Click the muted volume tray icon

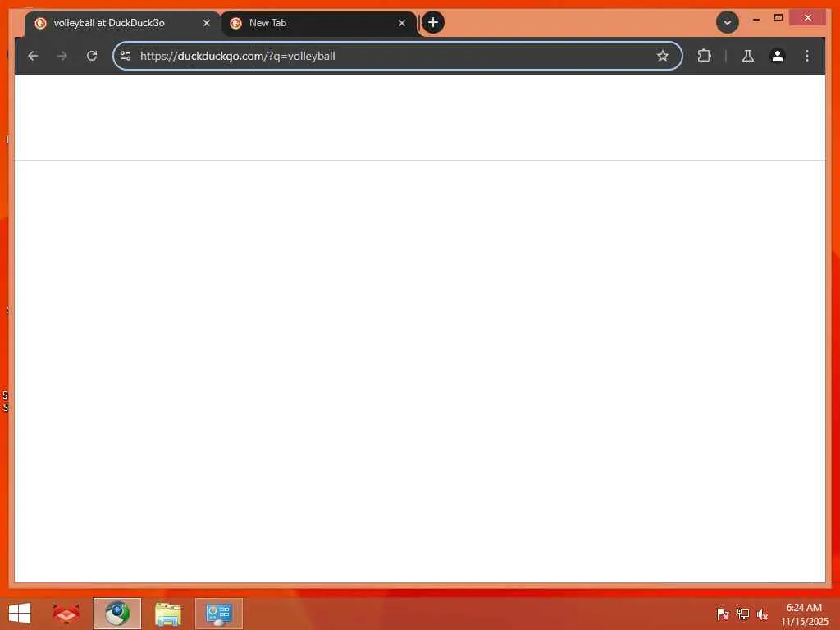click(762, 614)
